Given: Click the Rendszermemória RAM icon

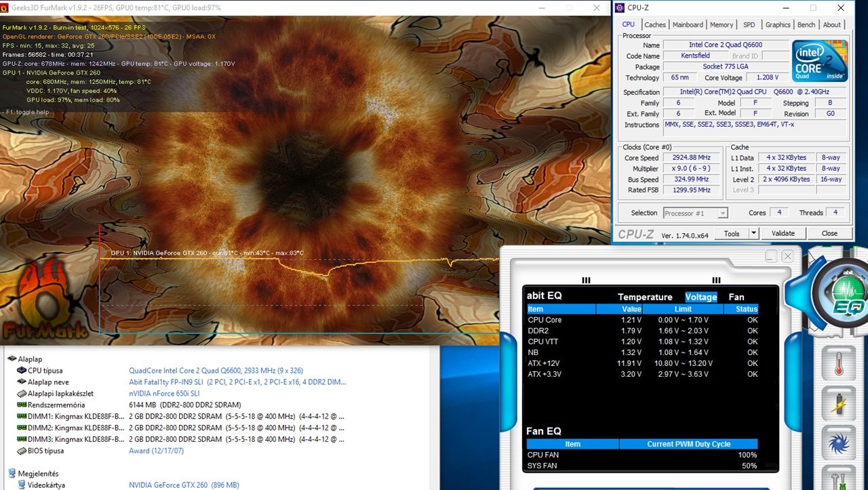Looking at the screenshot, I should [x=22, y=405].
